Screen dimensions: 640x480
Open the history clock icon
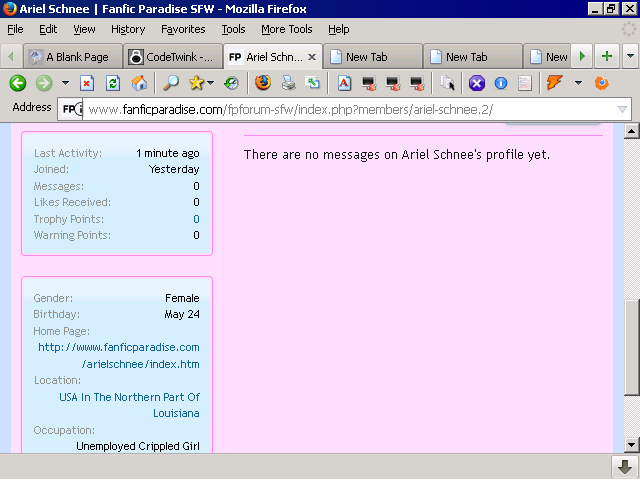pyautogui.click(x=231, y=83)
